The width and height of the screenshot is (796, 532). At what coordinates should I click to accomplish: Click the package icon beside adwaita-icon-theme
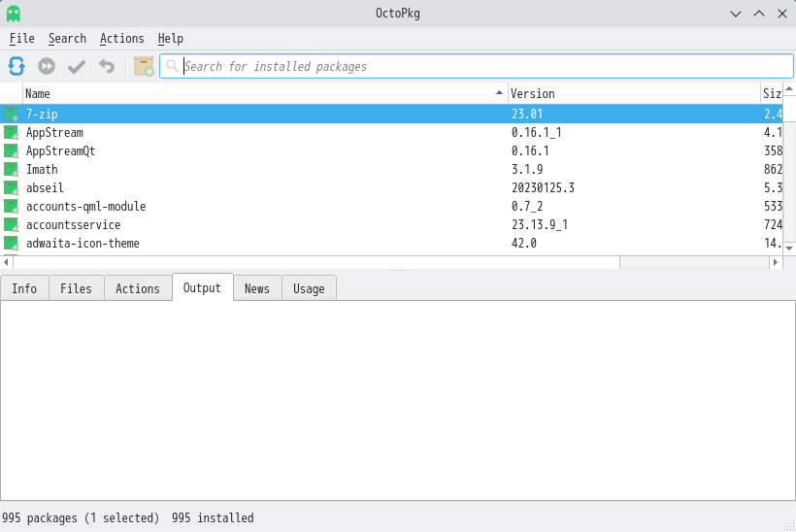click(x=12, y=243)
